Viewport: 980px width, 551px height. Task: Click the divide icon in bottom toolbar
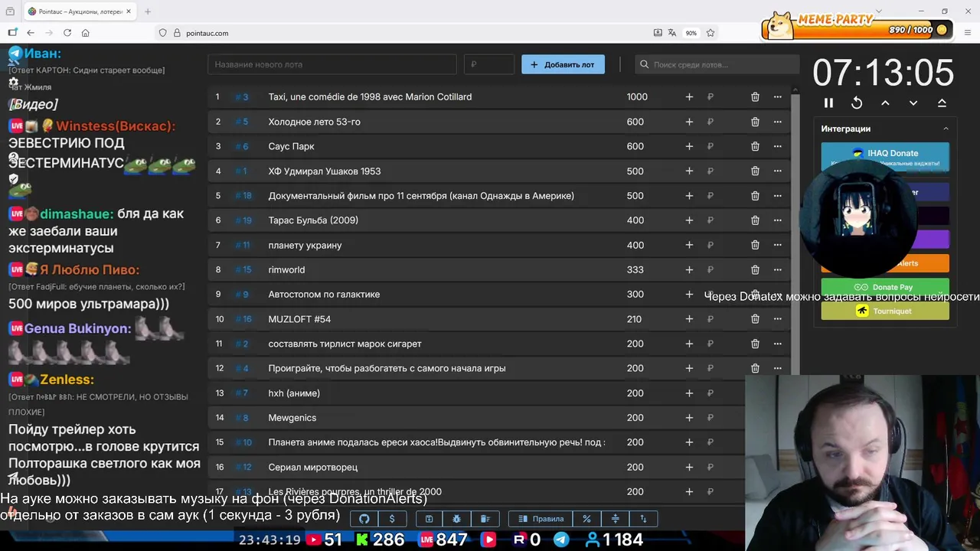pyautogui.click(x=615, y=519)
